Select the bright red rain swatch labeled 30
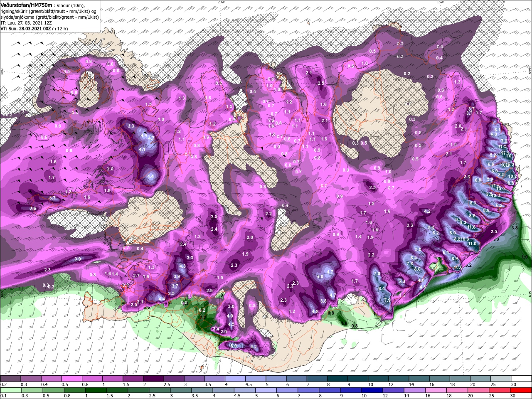 (x=521, y=390)
